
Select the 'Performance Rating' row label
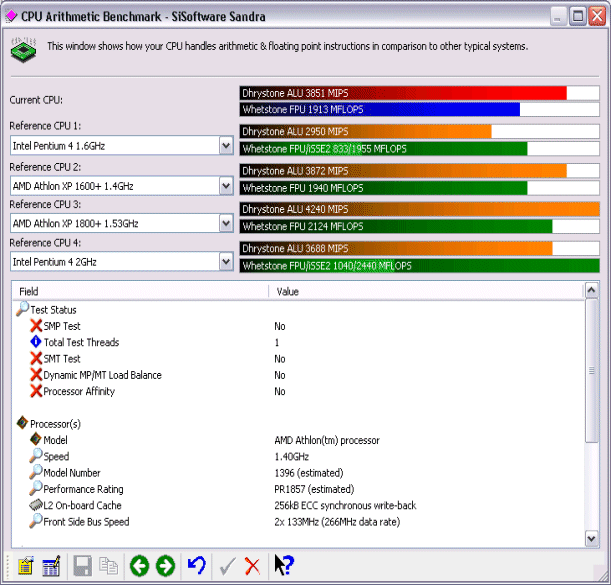(83, 489)
